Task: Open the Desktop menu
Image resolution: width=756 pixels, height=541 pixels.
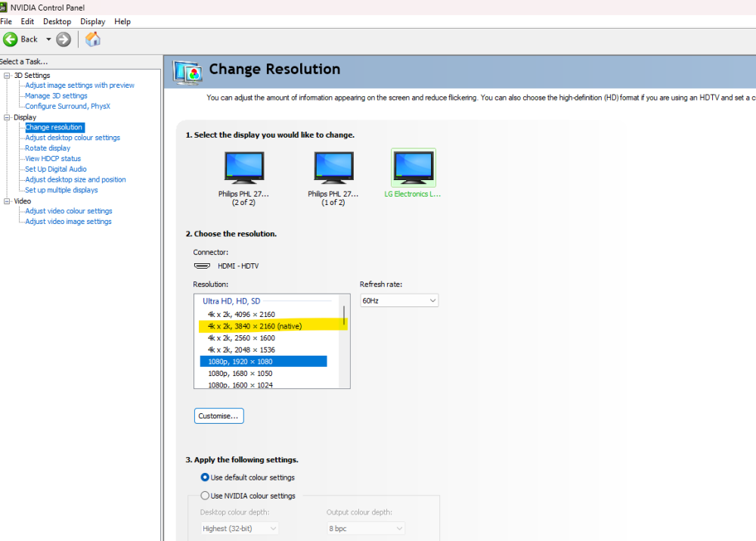Action: (57, 22)
